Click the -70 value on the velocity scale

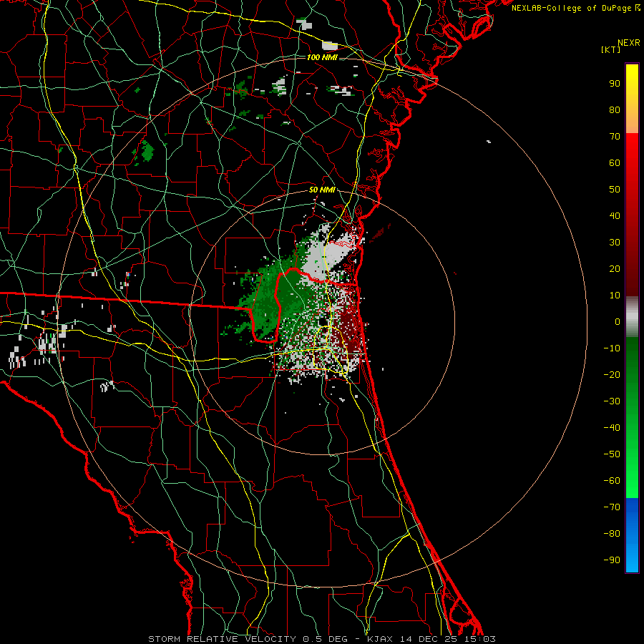tap(612, 507)
